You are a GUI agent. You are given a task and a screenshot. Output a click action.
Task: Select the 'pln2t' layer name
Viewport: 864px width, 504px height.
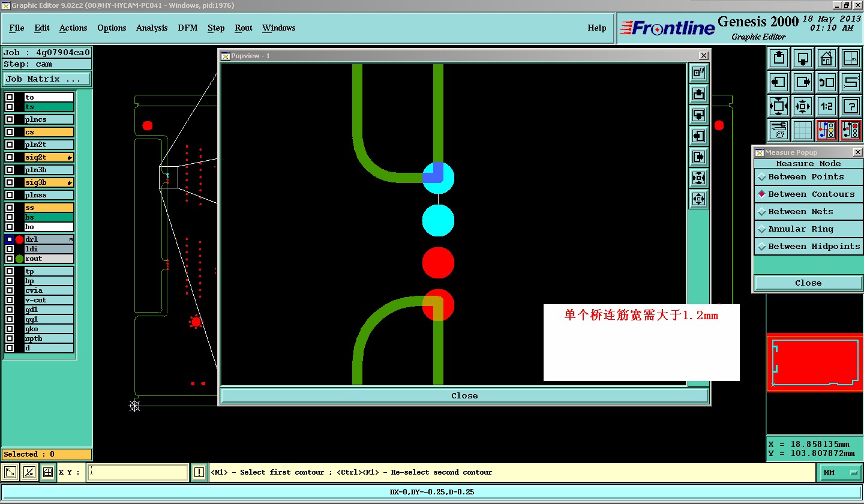tap(49, 145)
